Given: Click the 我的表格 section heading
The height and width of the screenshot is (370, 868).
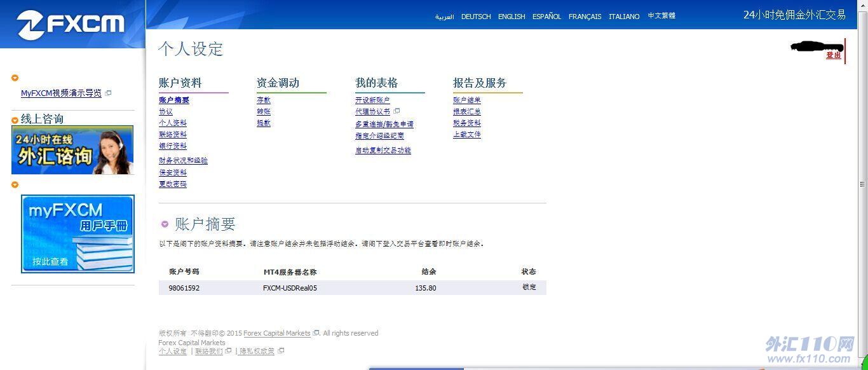Looking at the screenshot, I should 377,83.
